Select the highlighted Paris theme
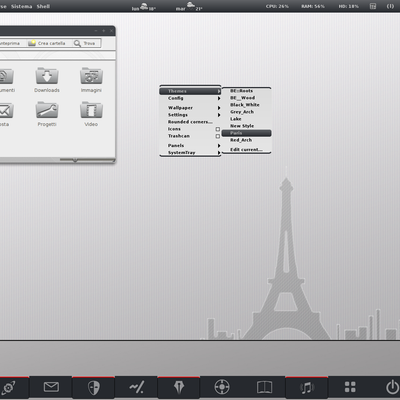This screenshot has height=400, width=400. tap(246, 133)
